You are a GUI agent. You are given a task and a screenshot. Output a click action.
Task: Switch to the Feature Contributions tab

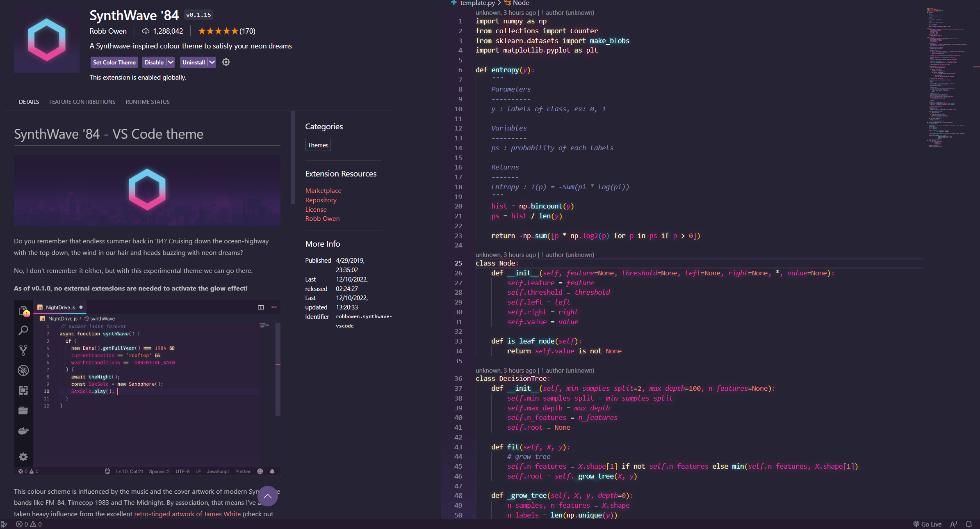pyautogui.click(x=82, y=102)
